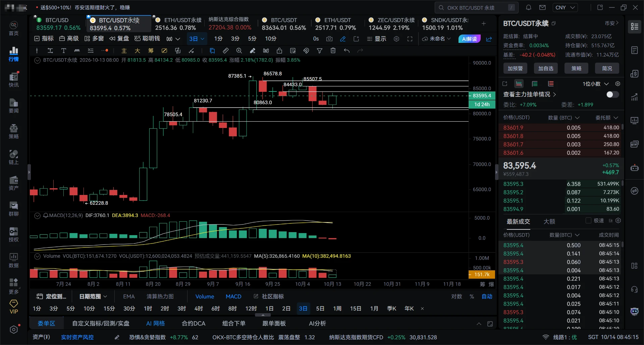Screen dimensions: 644x345
Task: Select the zoom magnifier drawing tool
Action: click(x=239, y=51)
